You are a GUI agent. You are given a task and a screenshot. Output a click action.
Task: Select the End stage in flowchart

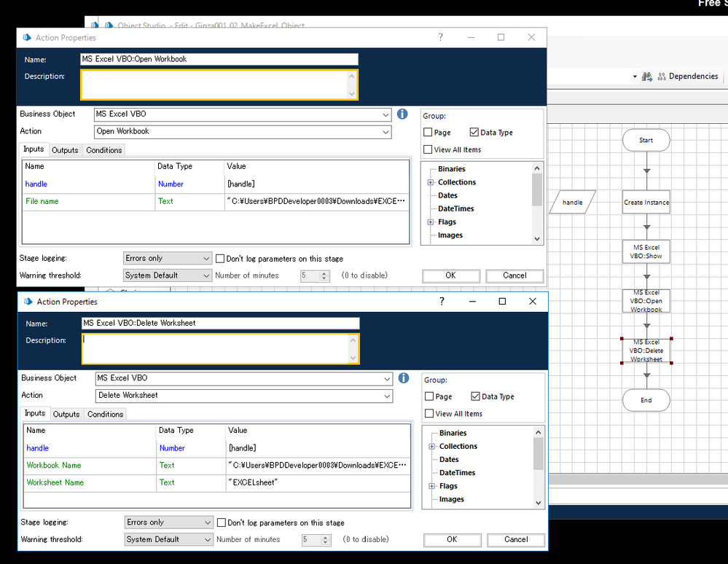[646, 400]
